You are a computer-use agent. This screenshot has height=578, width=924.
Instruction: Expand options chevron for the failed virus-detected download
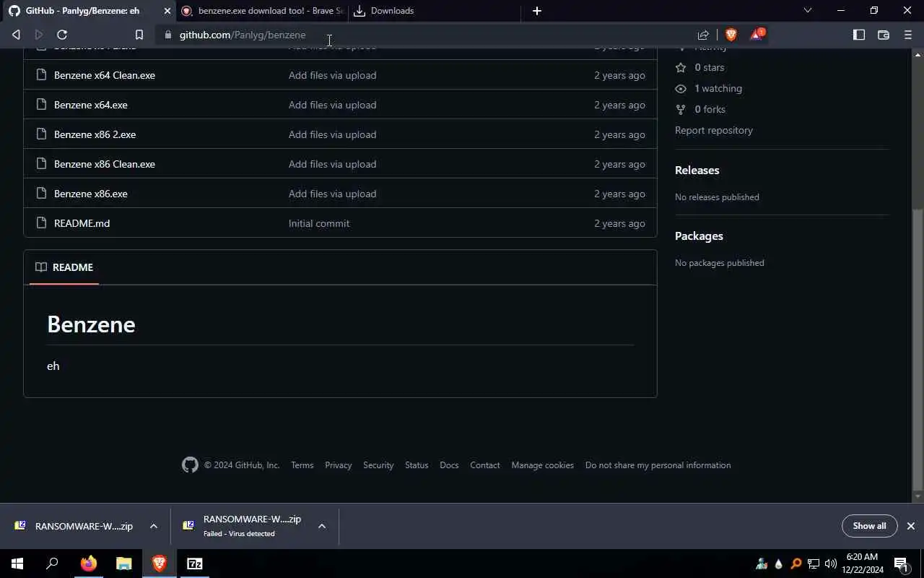coord(322,526)
